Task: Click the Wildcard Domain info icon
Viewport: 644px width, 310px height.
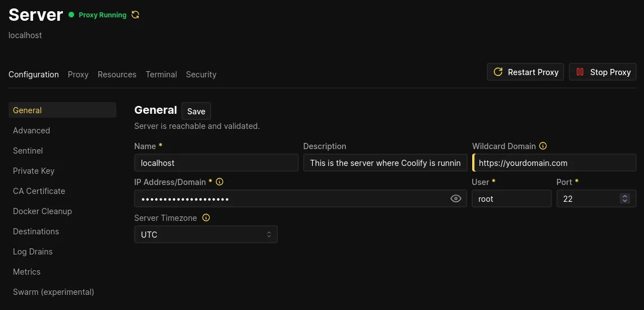Action: point(543,146)
